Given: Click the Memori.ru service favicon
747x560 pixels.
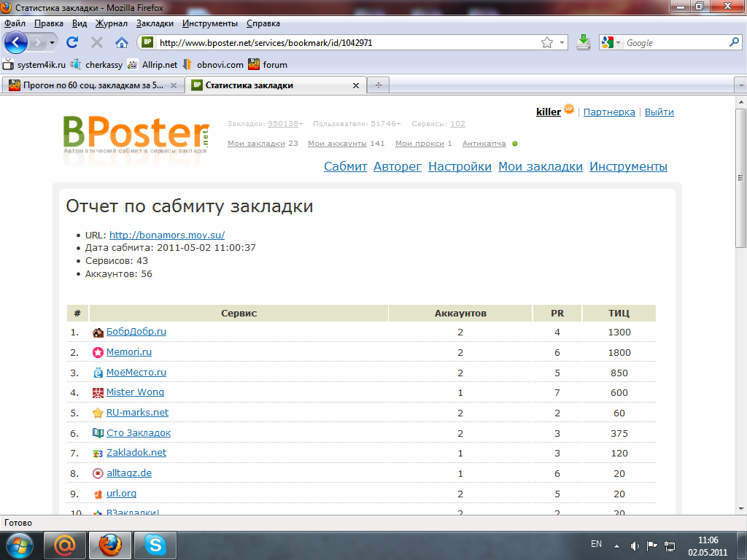Looking at the screenshot, I should (x=98, y=352).
